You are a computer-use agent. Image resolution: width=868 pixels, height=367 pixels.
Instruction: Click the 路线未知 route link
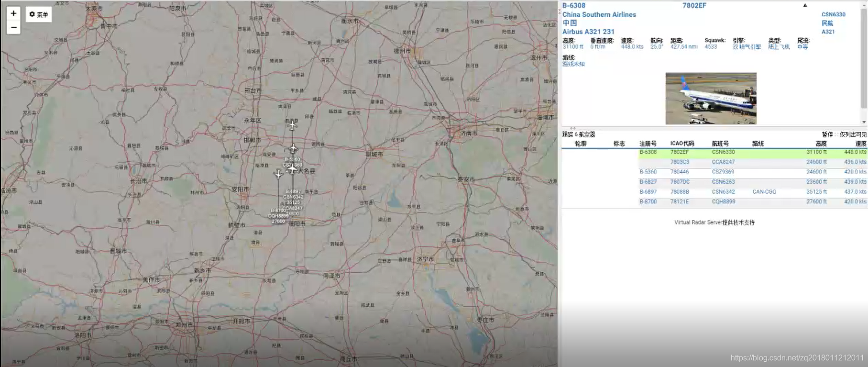(x=573, y=64)
